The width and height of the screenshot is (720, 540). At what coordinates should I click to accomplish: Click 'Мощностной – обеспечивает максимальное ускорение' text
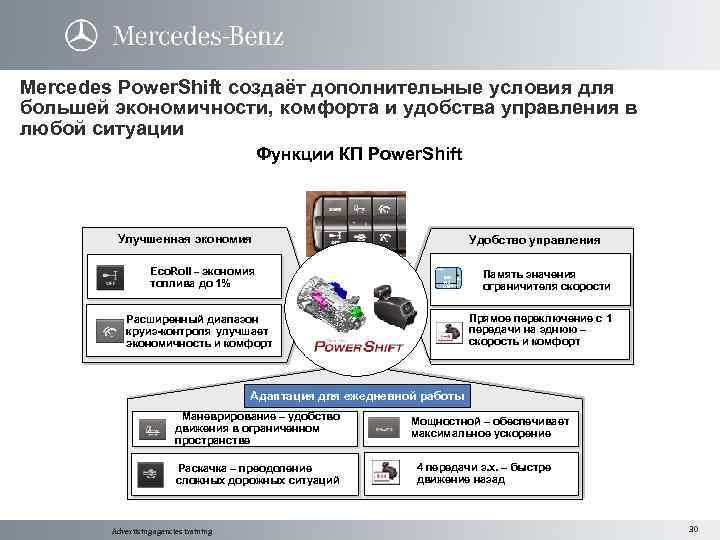pos(490,427)
